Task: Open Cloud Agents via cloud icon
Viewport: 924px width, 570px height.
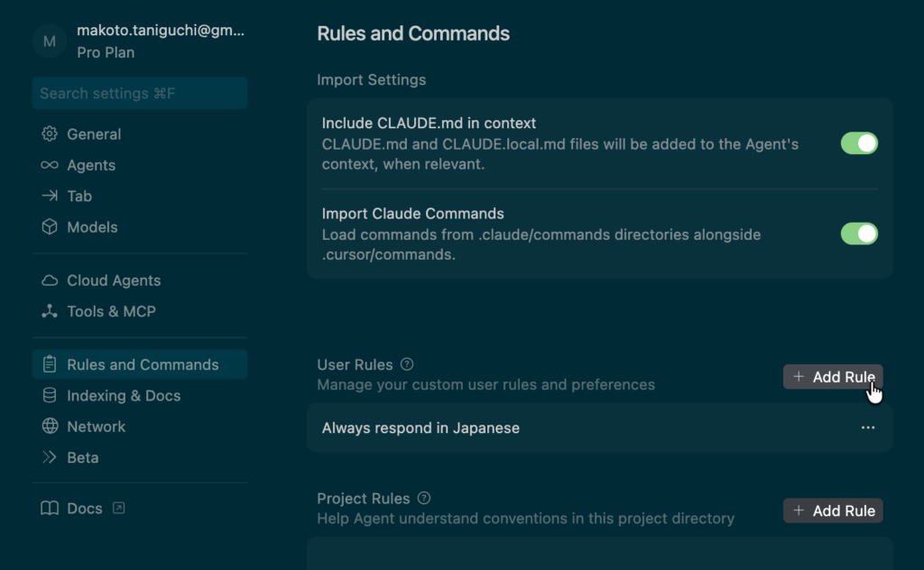Action: [x=50, y=280]
